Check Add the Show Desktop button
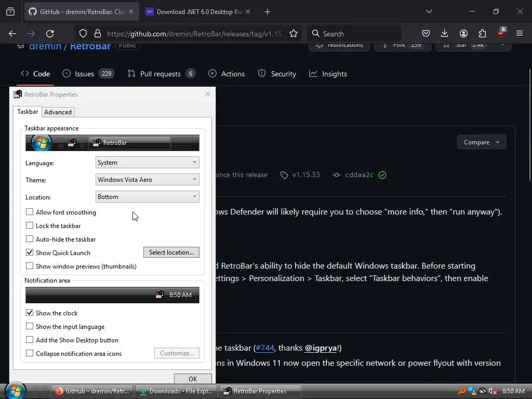The image size is (532, 399). point(30,340)
